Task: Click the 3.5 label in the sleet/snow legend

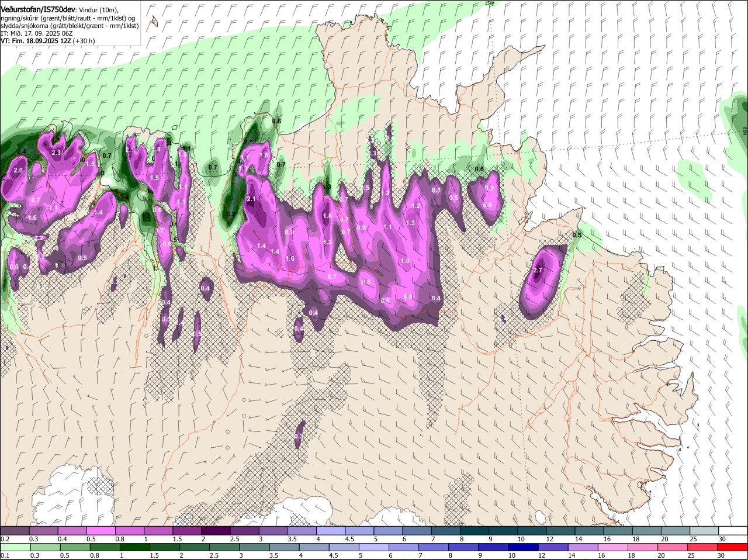Action: [x=292, y=539]
